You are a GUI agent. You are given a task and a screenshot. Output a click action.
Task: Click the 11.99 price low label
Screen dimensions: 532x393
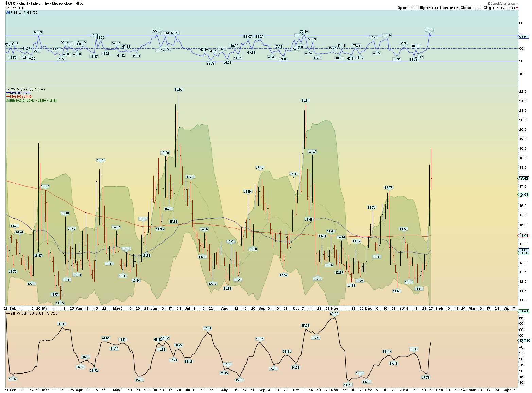click(x=351, y=285)
